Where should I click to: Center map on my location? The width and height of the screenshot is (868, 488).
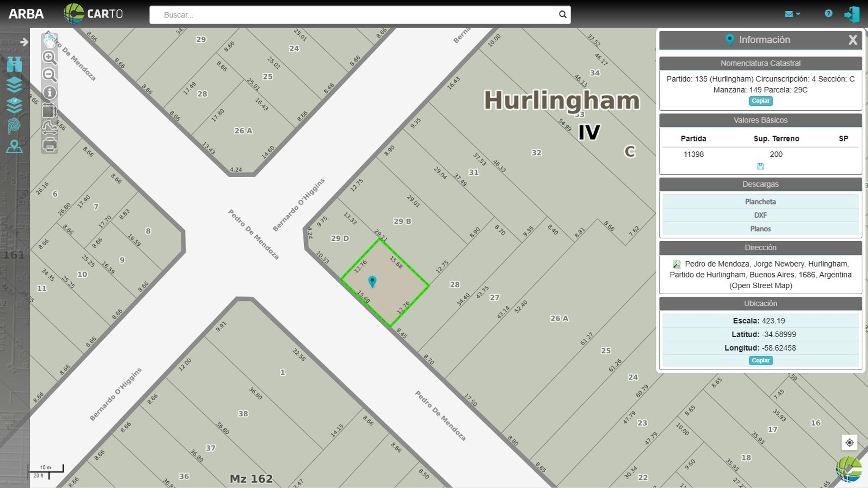point(849,442)
